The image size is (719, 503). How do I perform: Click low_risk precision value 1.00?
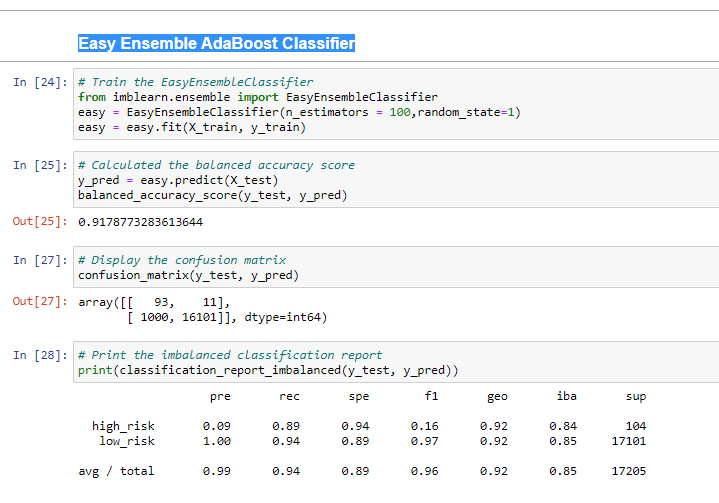216,441
